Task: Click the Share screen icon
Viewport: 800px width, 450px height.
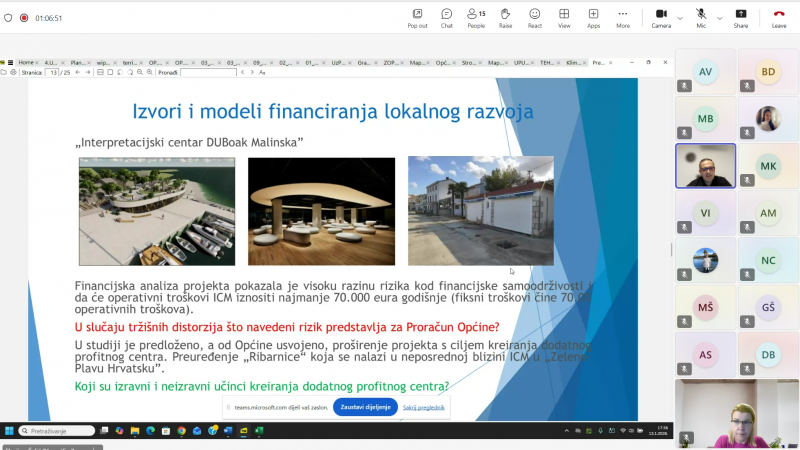Action: (740, 17)
